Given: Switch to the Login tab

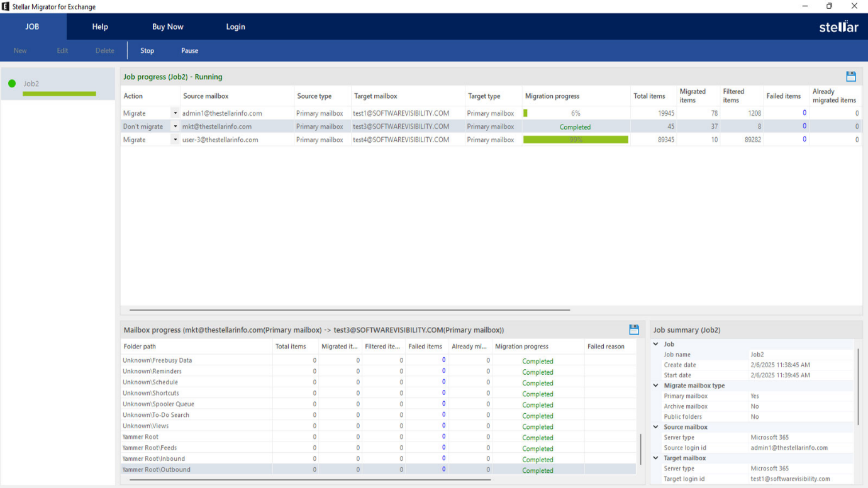Looking at the screenshot, I should (x=236, y=27).
